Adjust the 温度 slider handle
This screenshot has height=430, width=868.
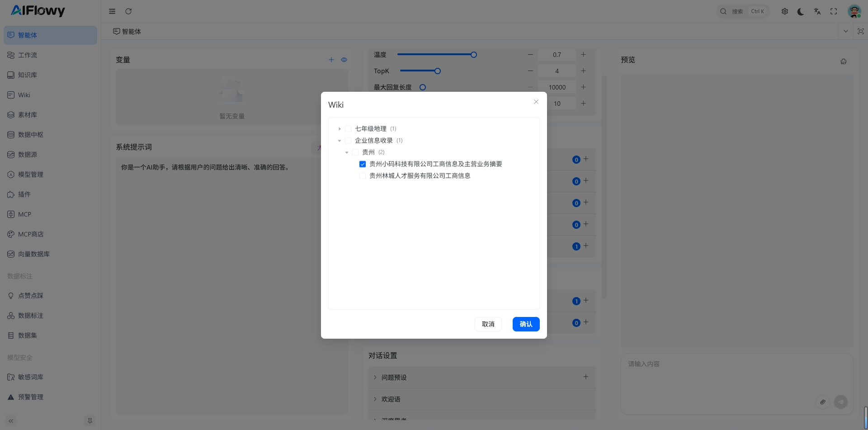(x=474, y=55)
